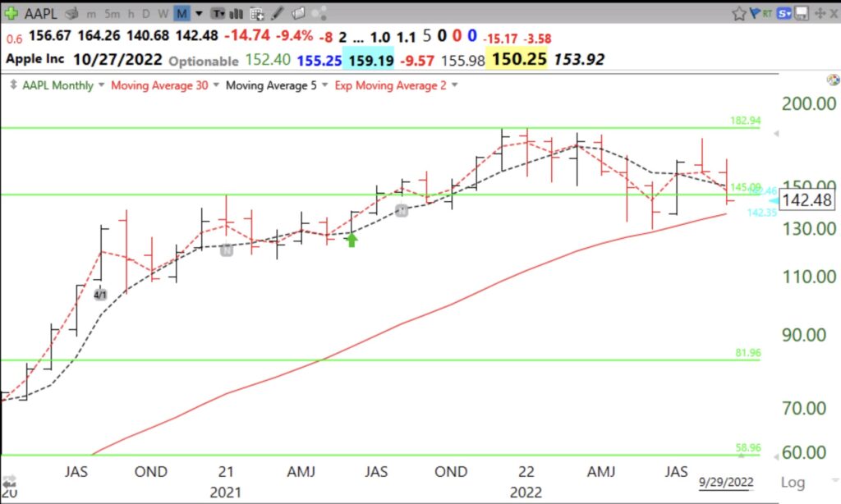
Task: Select the pencil drawing tools icon
Action: (x=278, y=13)
